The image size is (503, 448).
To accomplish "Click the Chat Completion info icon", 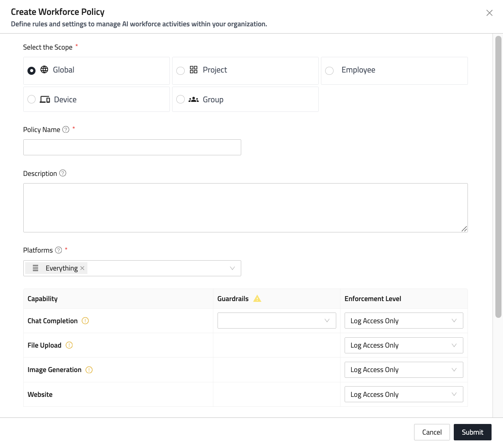I will (x=85, y=321).
